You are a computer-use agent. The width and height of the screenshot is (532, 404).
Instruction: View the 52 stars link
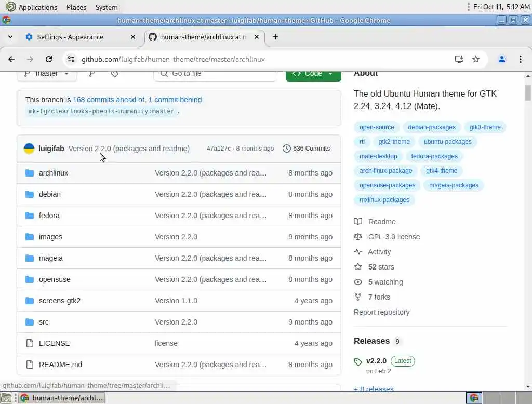(x=374, y=267)
